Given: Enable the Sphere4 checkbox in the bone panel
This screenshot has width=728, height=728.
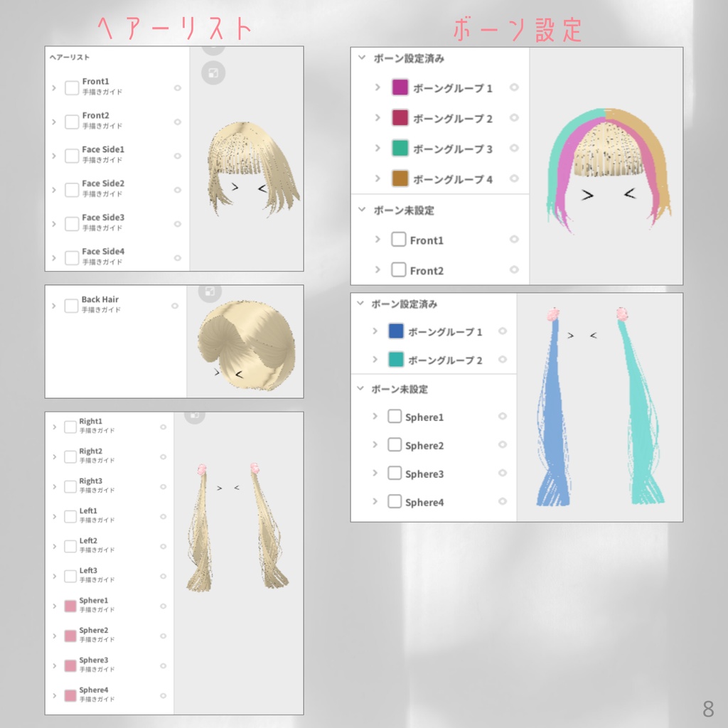Looking at the screenshot, I should [x=395, y=501].
